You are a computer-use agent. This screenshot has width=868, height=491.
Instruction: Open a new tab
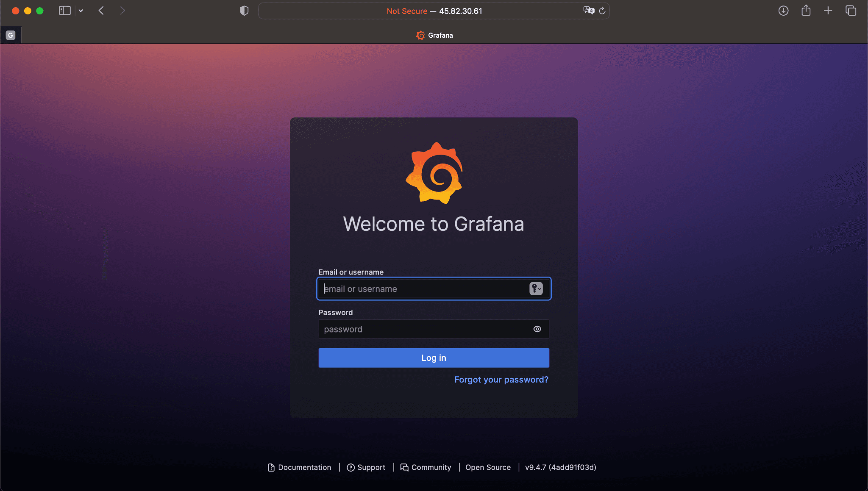[828, 11]
